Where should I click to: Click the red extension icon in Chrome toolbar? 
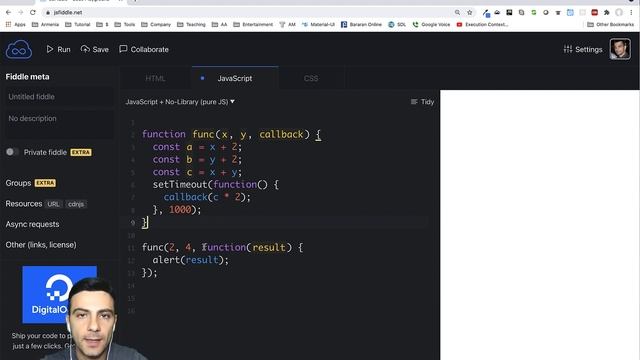pyautogui.click(x=594, y=13)
